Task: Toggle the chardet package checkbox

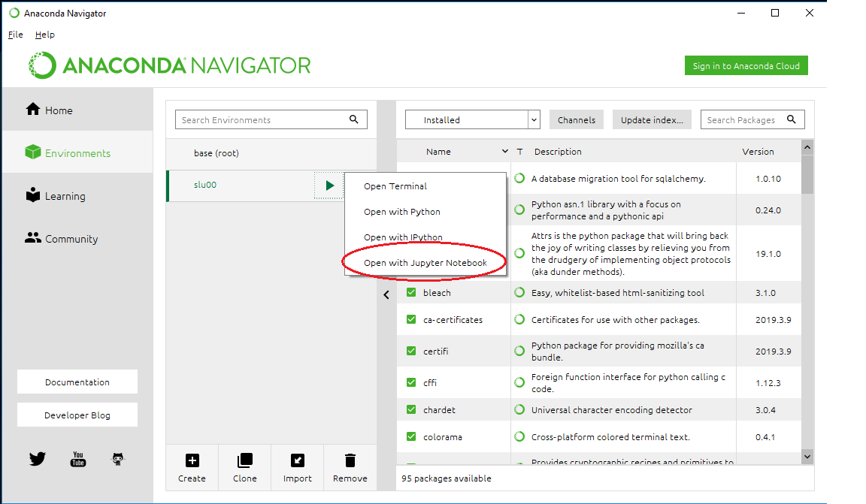Action: pyautogui.click(x=411, y=409)
